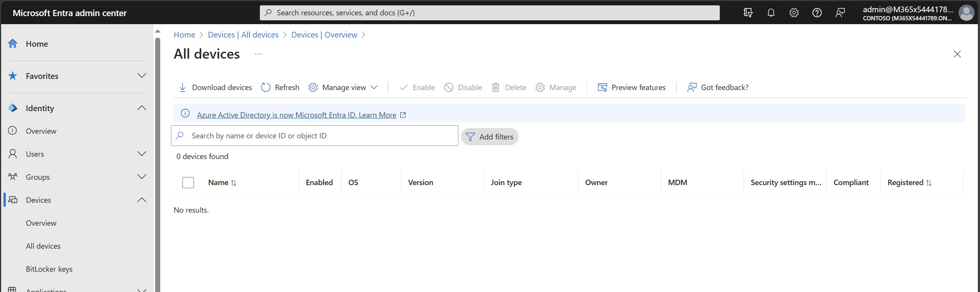Click the MDM column header
The width and height of the screenshot is (980, 292).
(677, 182)
